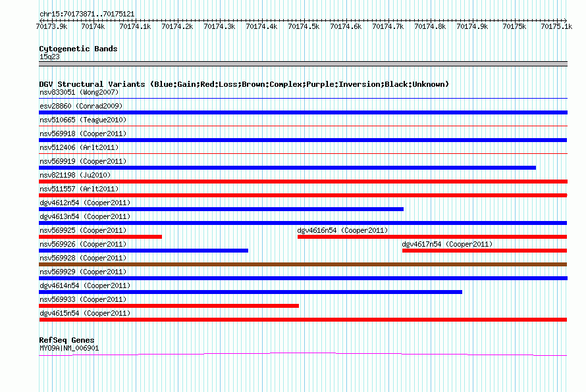
Task: Select the red dgv4616n54 loss bar
Action: 432,237
